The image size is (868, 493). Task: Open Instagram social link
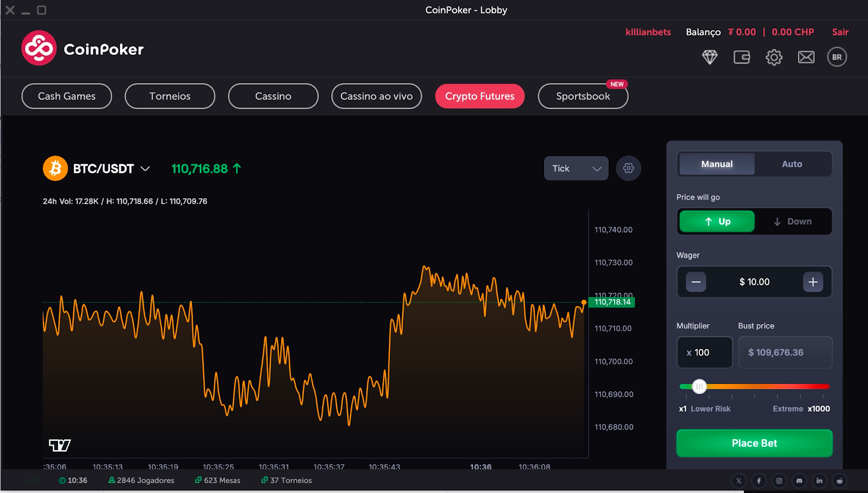tap(779, 481)
